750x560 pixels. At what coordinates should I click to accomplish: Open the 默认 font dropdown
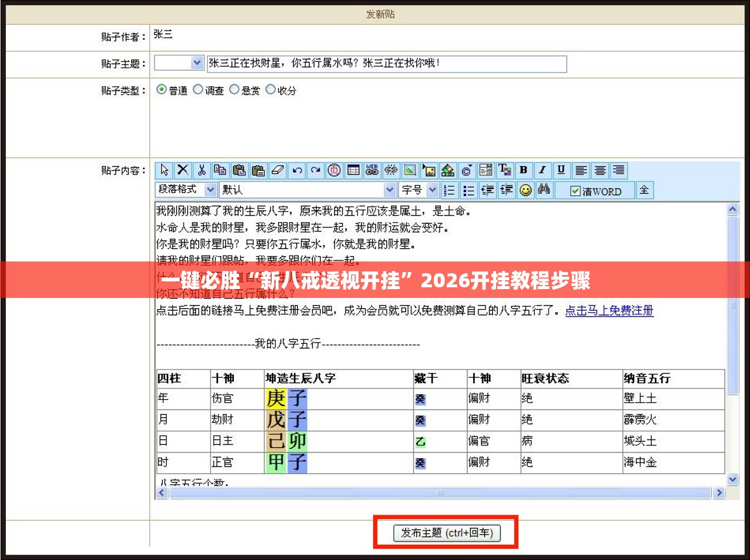tap(309, 190)
